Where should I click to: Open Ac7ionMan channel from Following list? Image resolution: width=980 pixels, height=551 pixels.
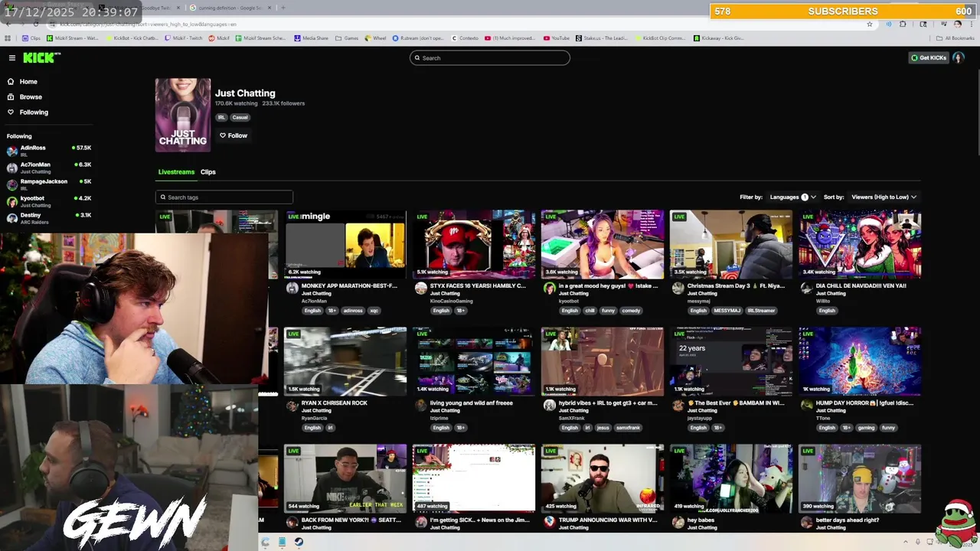pyautogui.click(x=49, y=168)
